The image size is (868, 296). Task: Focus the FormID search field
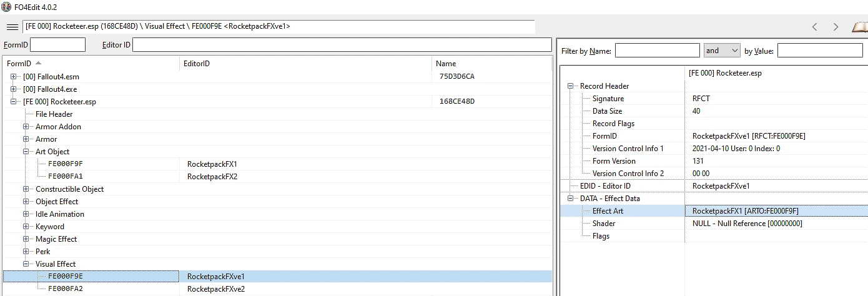click(57, 45)
